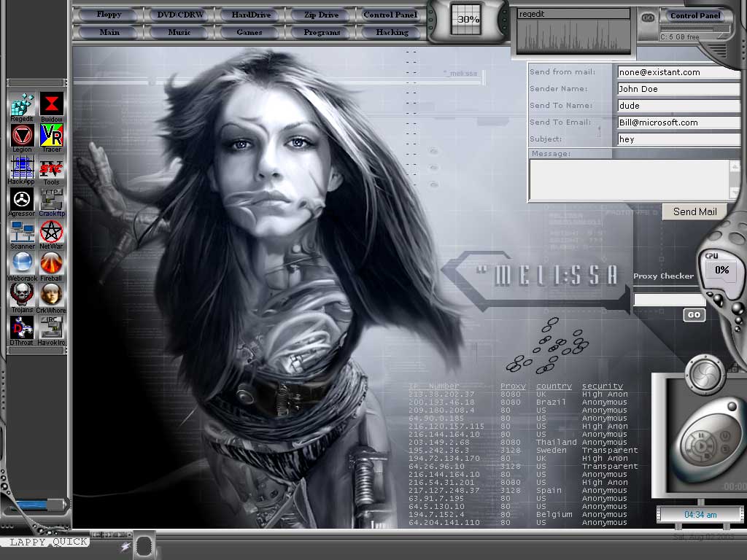This screenshot has height=560, width=747.
Task: Open the Hacking menu button
Action: tap(392, 32)
